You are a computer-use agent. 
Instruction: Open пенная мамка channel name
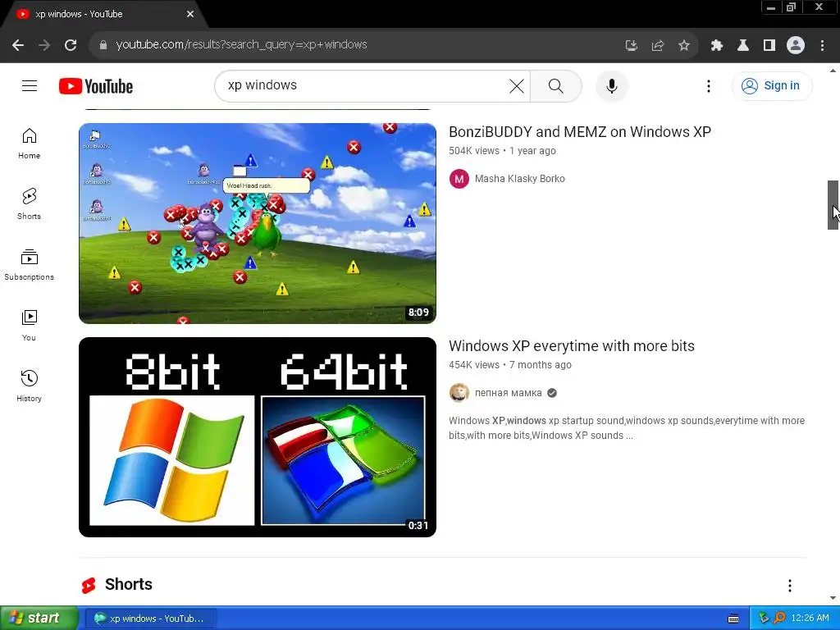[x=508, y=393]
